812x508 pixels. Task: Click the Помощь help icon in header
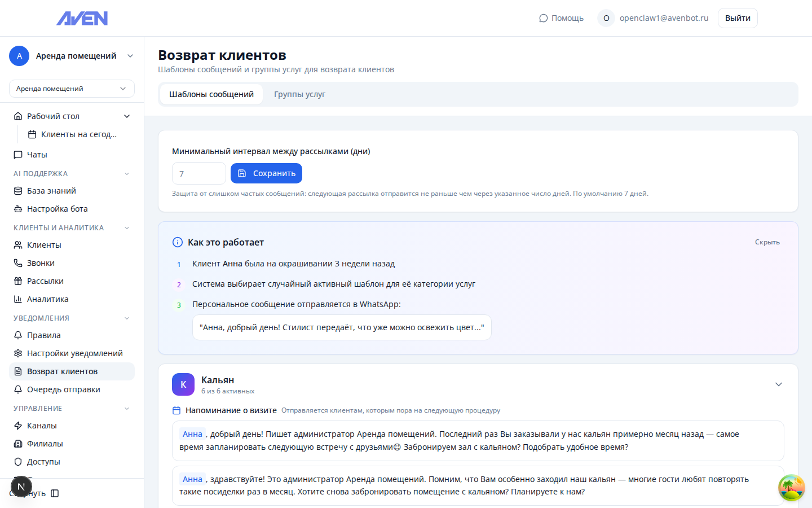[544, 18]
